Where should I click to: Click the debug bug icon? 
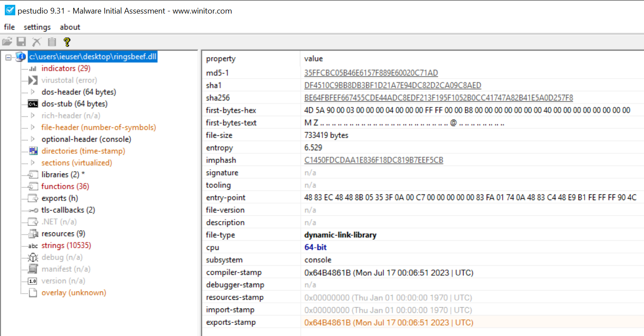point(33,257)
